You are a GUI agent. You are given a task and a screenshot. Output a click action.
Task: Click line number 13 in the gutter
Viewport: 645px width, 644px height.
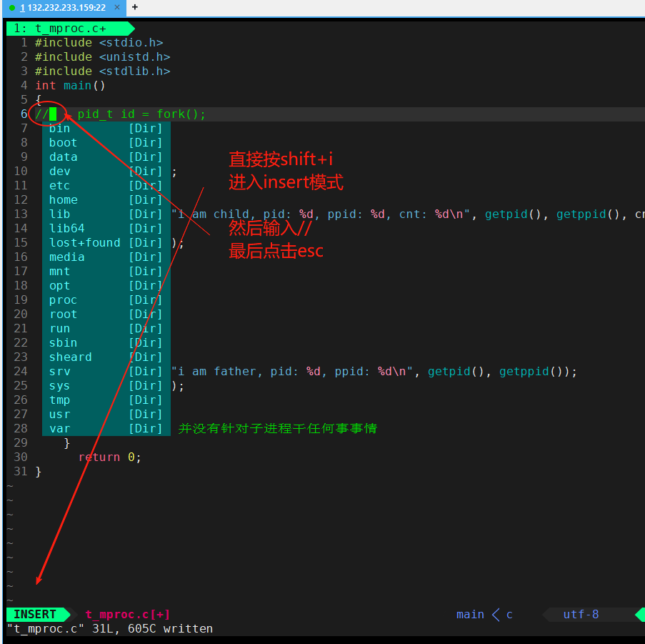21,214
